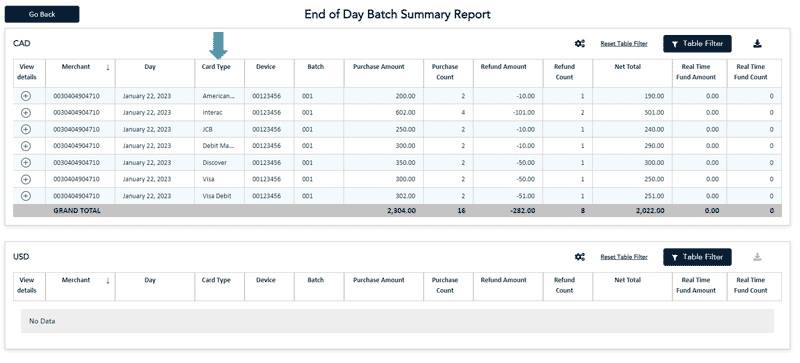The image size is (800, 363).
Task: Expand view details for Debit Mastercard row
Action: 26,146
